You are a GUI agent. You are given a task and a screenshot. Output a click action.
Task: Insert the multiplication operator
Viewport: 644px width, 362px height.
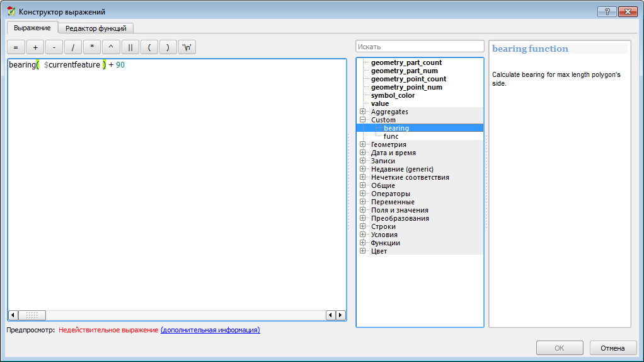[x=92, y=47]
